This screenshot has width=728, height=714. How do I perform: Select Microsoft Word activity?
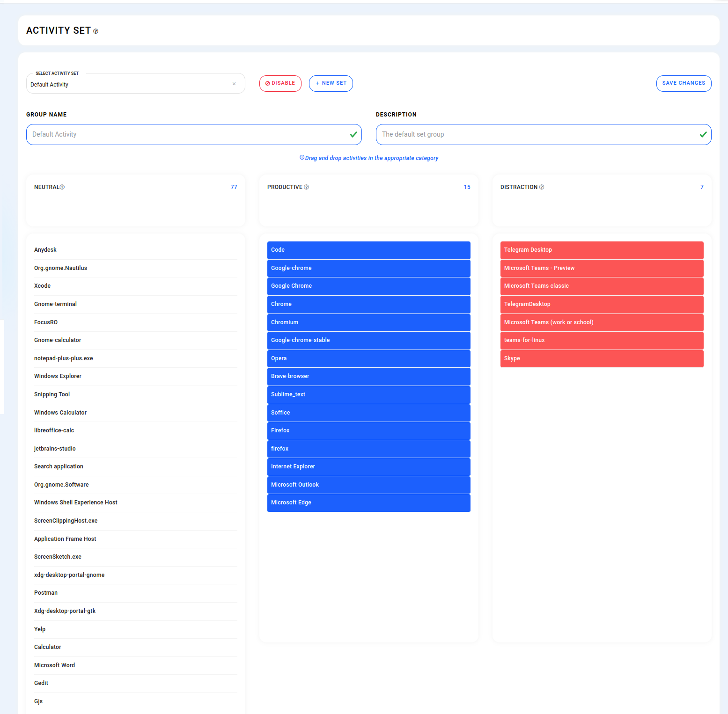[x=136, y=665]
